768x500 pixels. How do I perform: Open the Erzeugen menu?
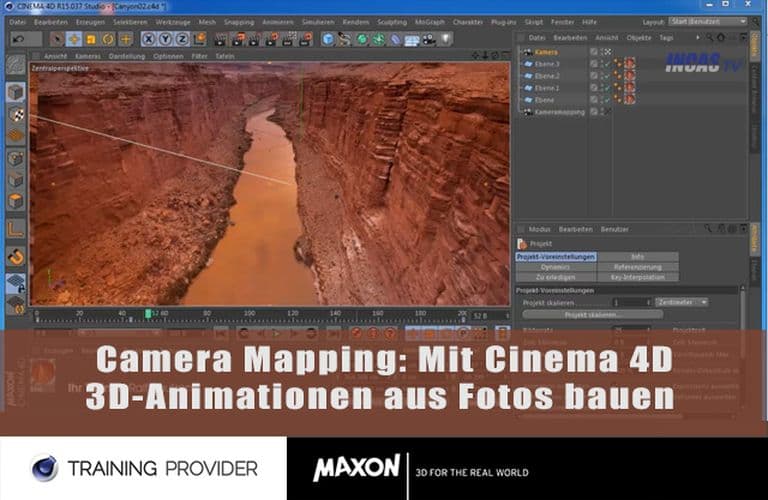(x=91, y=22)
